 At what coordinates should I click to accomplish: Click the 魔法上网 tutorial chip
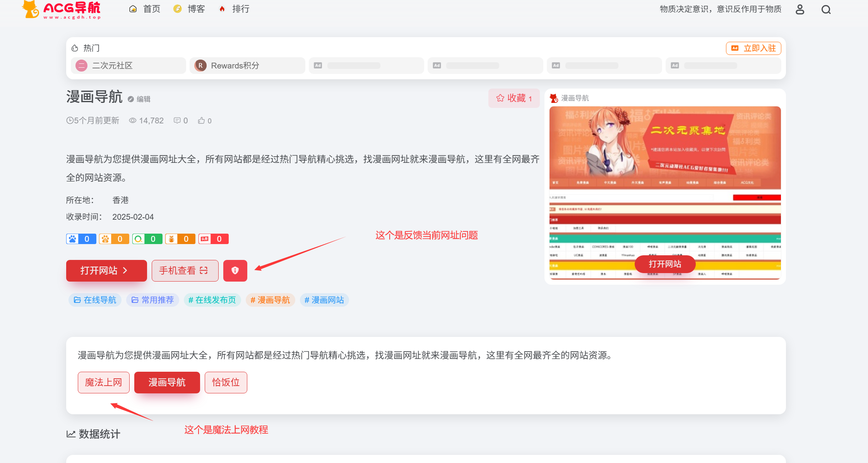103,382
